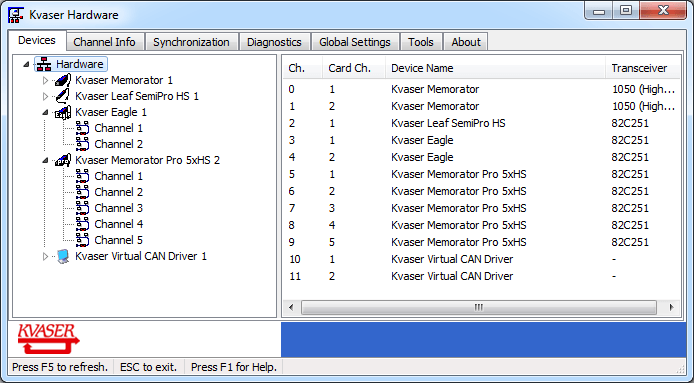Screen dimensions: 694x383
Task: Open the Global Settings tab
Action: pos(355,42)
